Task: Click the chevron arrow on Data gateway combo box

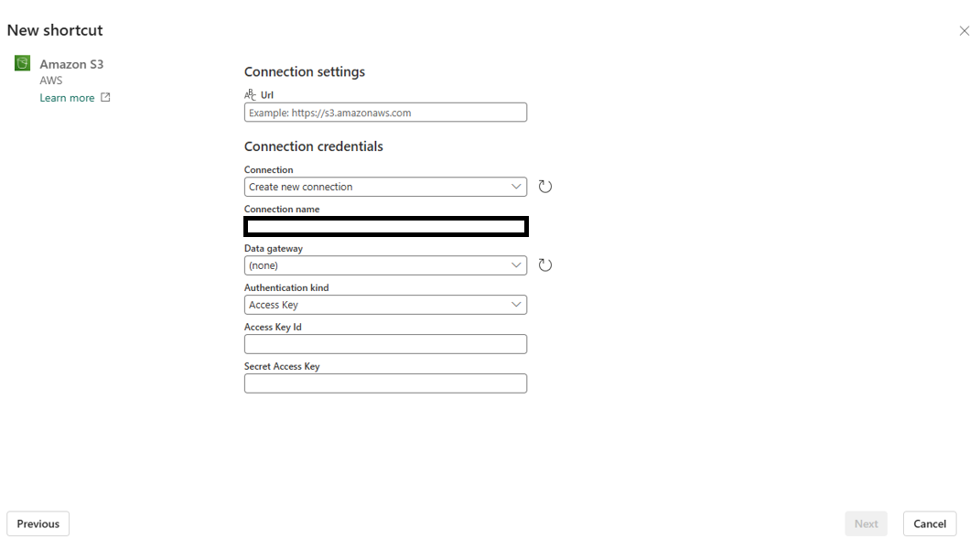Action: click(x=516, y=265)
